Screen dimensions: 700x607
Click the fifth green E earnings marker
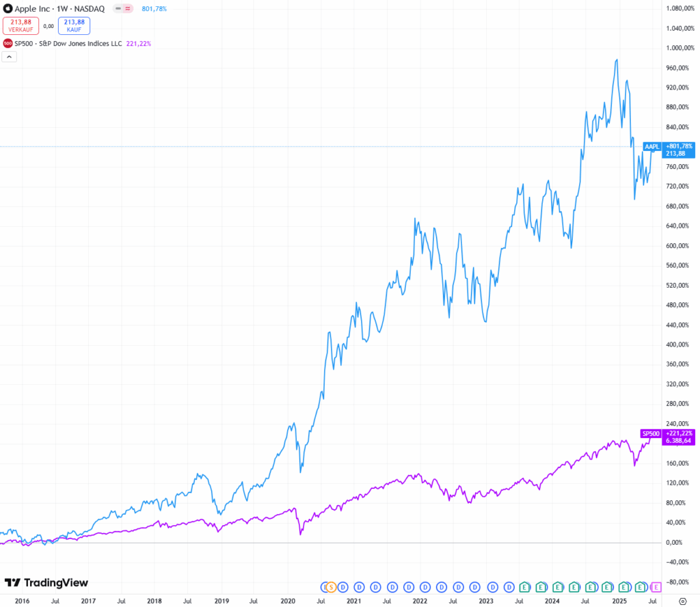click(591, 587)
